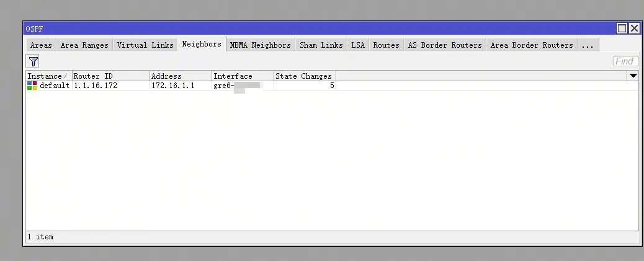
Task: Open the Area Ranges tab
Action: (x=84, y=45)
